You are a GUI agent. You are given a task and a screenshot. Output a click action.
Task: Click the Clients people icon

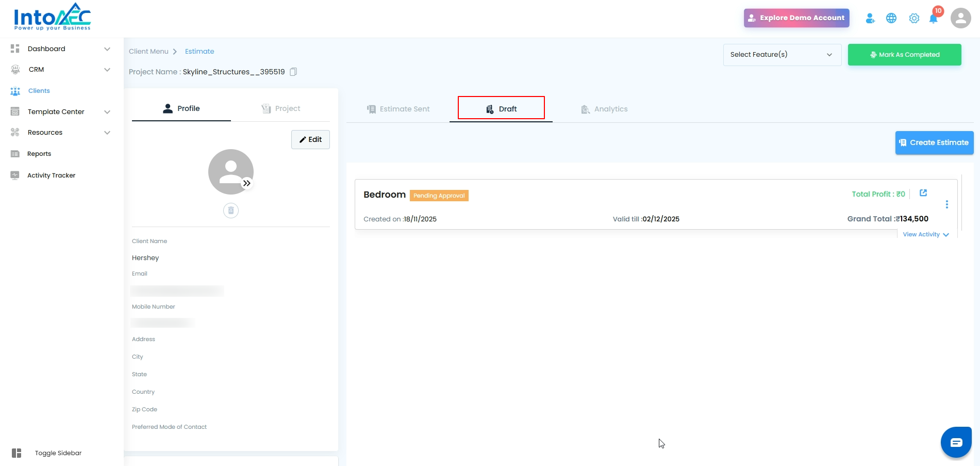coord(15,91)
